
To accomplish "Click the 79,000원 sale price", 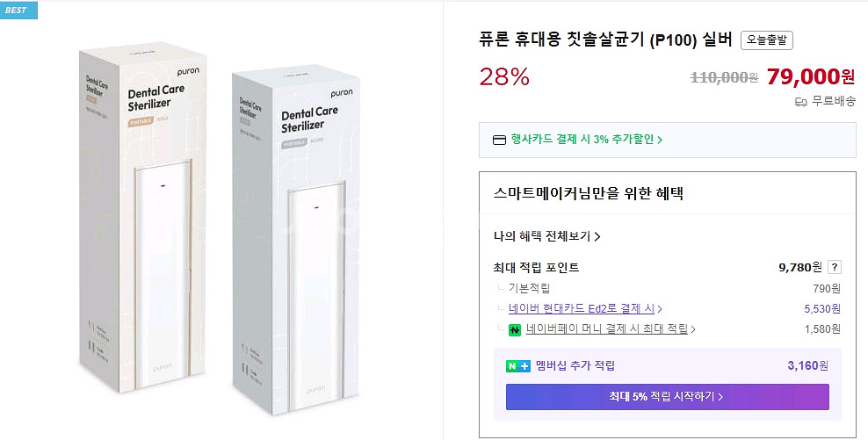I will click(x=810, y=76).
